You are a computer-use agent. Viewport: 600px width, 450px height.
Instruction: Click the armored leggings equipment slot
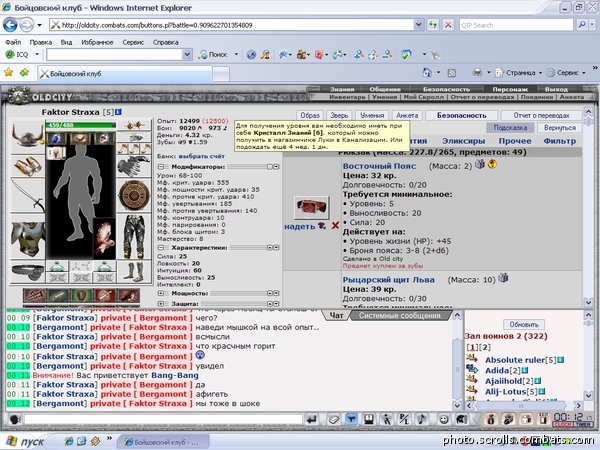click(x=134, y=236)
